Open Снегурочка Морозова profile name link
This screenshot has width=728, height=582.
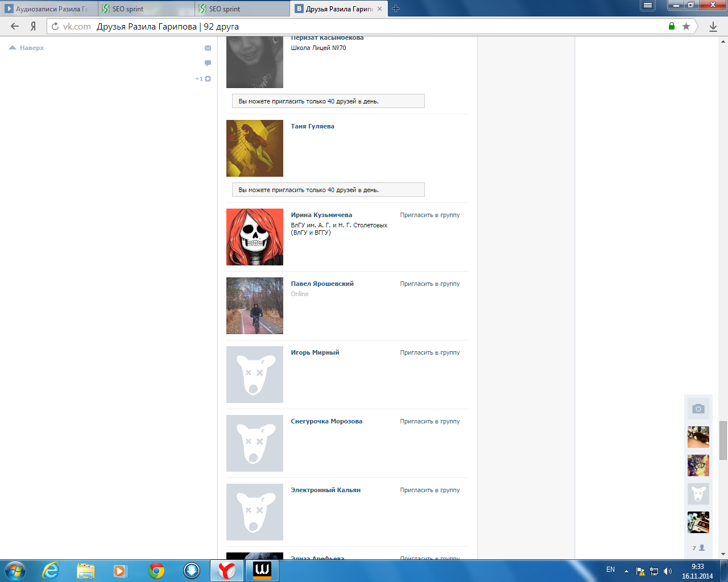point(326,421)
